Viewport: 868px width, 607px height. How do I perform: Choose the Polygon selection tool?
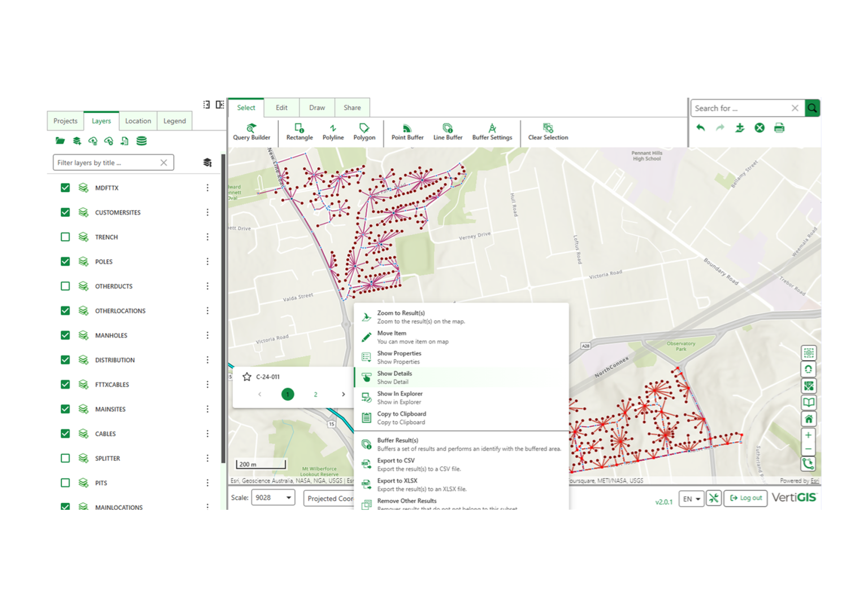coord(364,132)
